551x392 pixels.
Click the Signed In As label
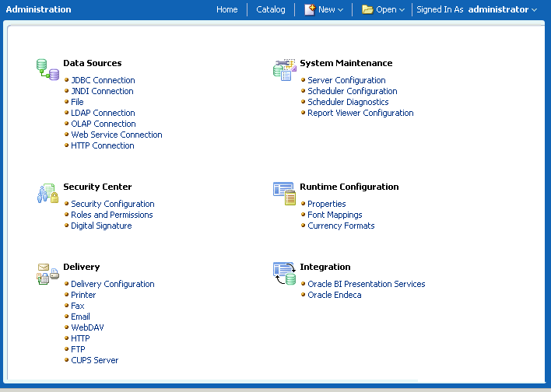[x=440, y=9]
